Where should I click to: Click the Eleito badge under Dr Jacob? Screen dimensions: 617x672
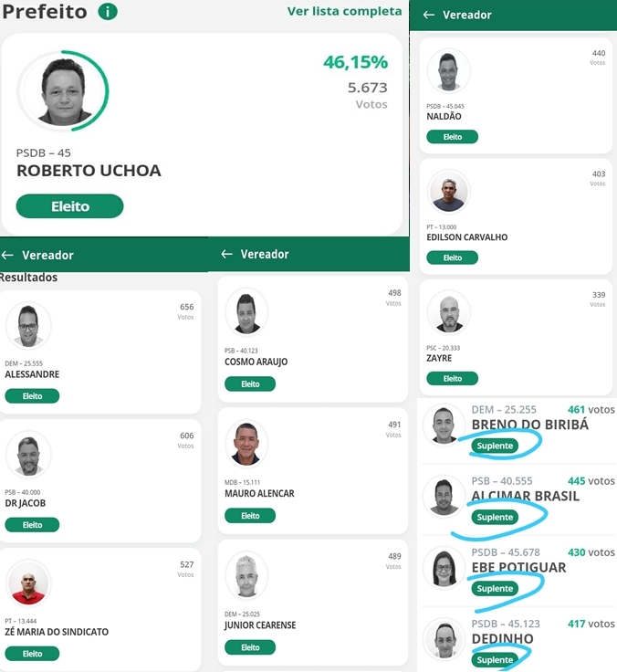coord(32,525)
